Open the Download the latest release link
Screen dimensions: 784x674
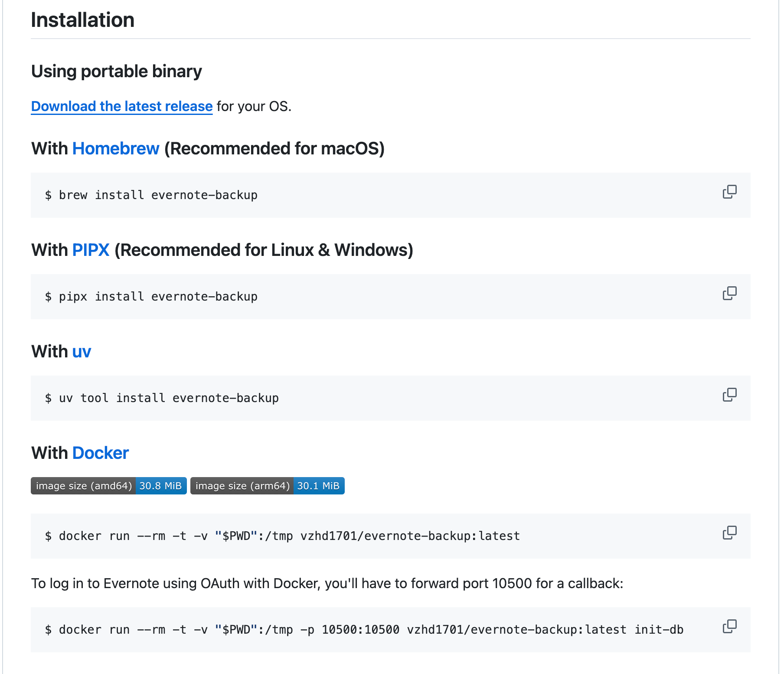[122, 106]
